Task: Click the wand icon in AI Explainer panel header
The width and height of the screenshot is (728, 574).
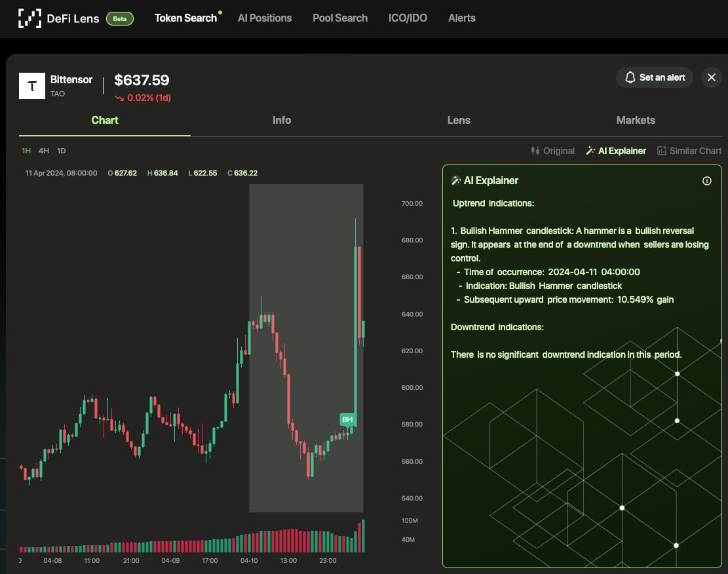Action: [455, 181]
